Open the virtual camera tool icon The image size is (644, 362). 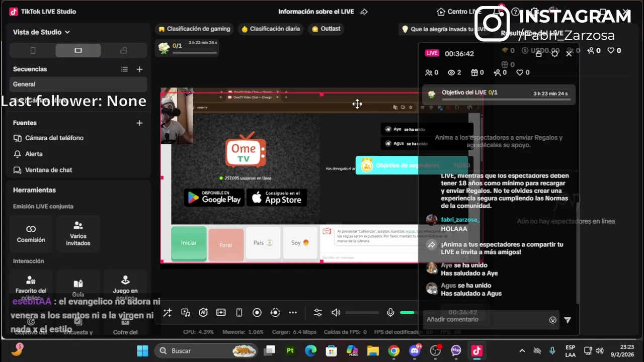tap(275, 313)
